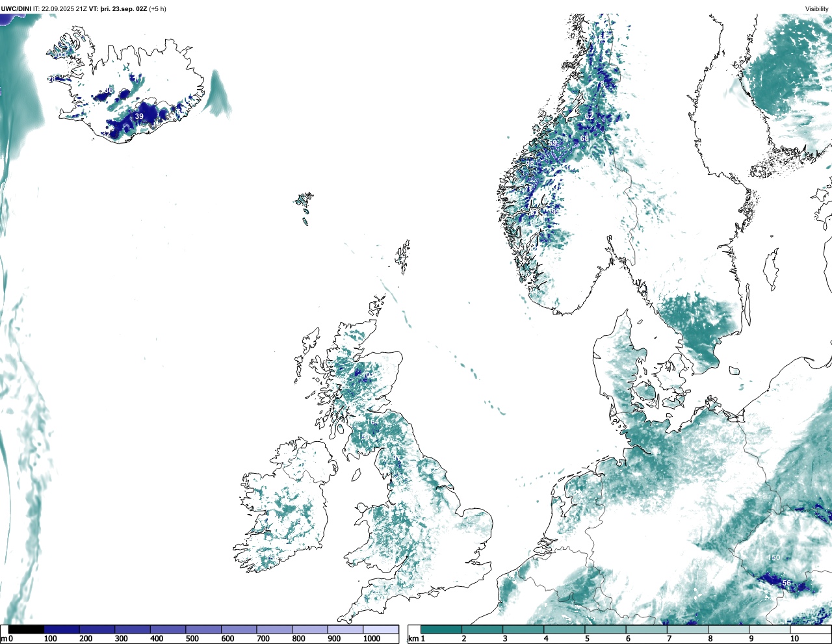Pick the 5–6 km legend swatch

[x=605, y=629]
